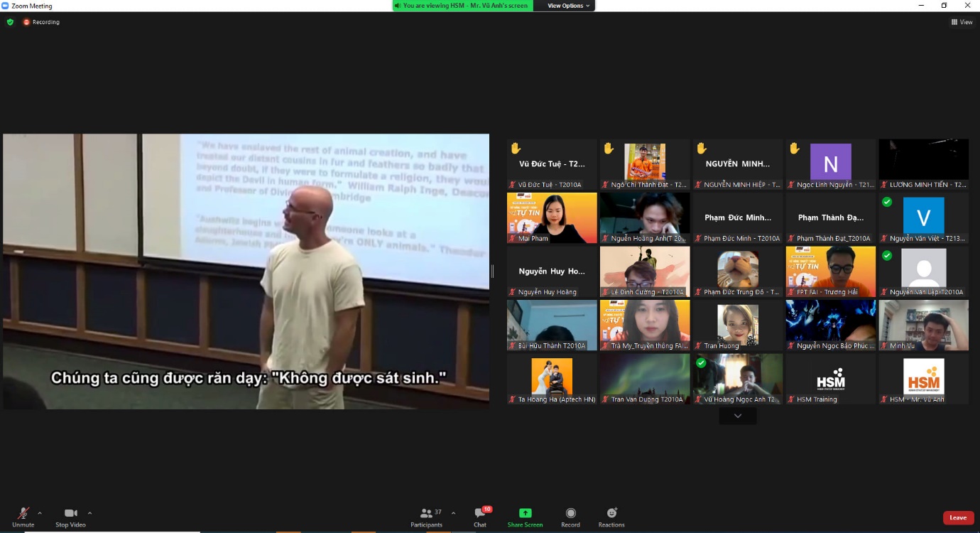Select Mai Pham's video thumbnail
The image size is (980, 533).
552,217
